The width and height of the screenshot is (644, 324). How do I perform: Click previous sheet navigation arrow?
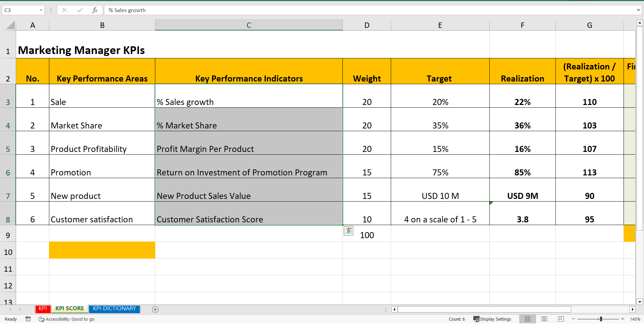tap(10, 309)
